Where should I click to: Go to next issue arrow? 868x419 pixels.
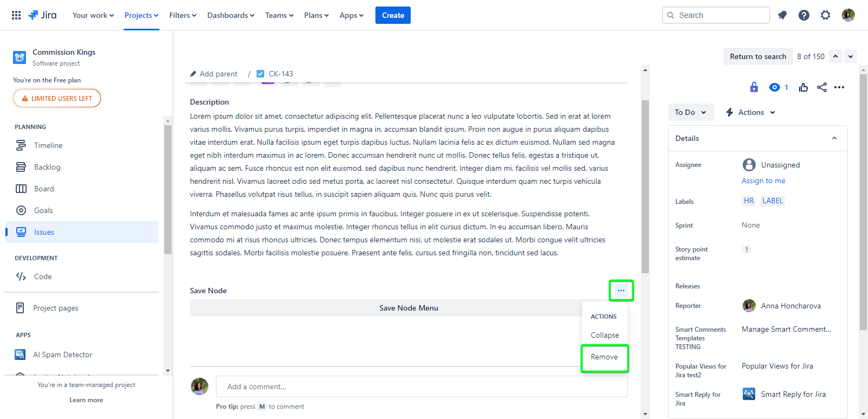[x=851, y=56]
